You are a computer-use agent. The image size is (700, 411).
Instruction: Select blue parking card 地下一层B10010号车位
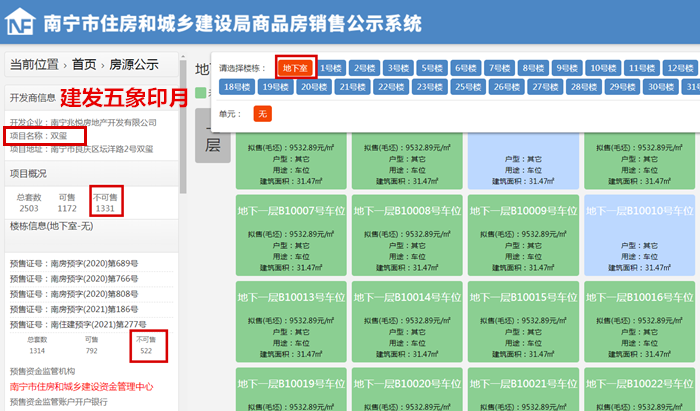pyautogui.click(x=640, y=235)
